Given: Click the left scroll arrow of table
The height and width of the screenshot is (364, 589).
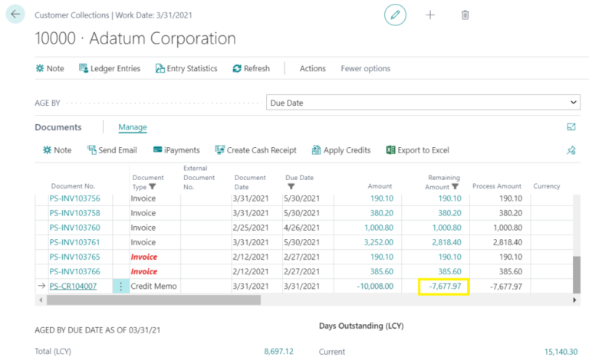Looking at the screenshot, I should [41, 300].
